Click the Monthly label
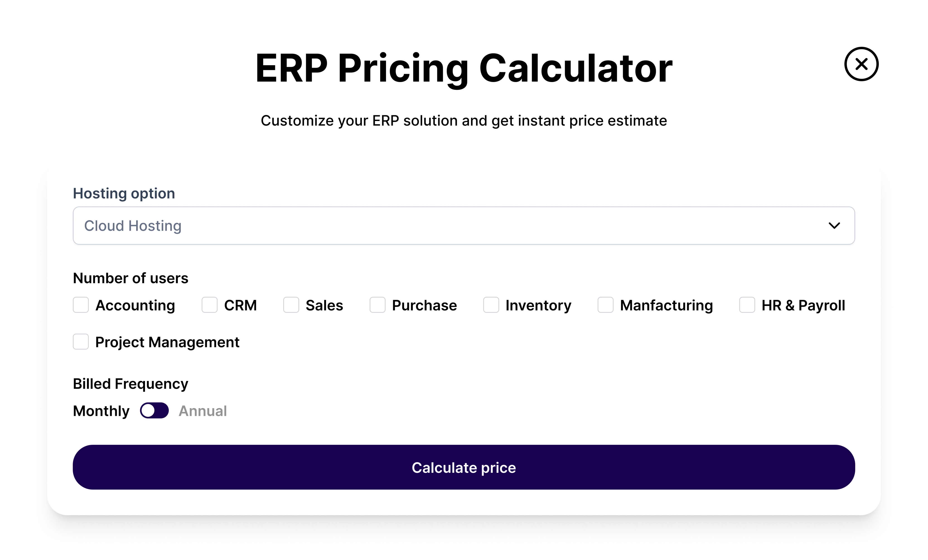Screen dimensions: 928x560 (x=101, y=411)
